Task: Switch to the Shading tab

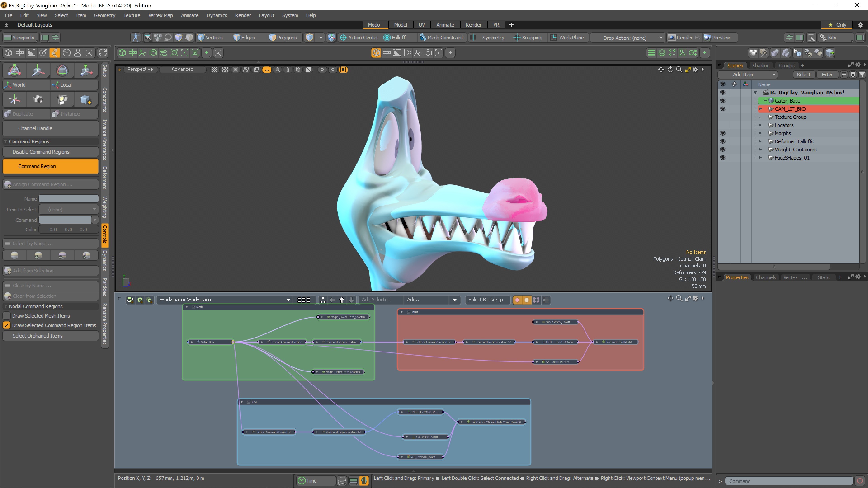Action: point(761,65)
